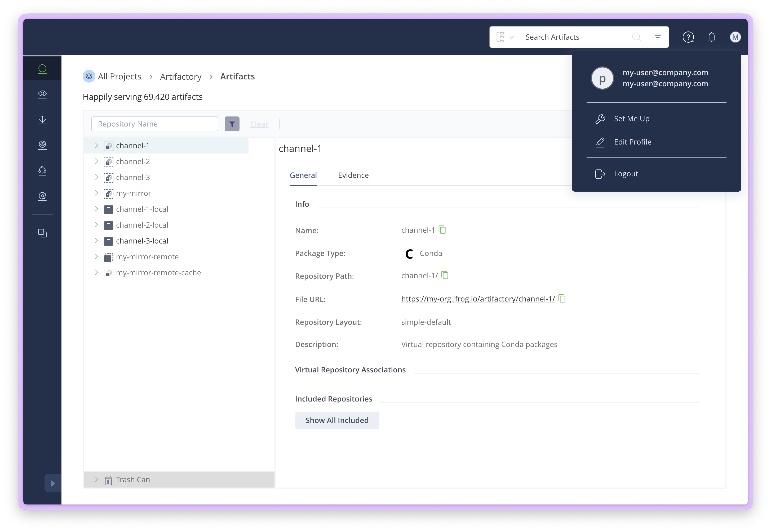Click the help question mark icon

(688, 37)
